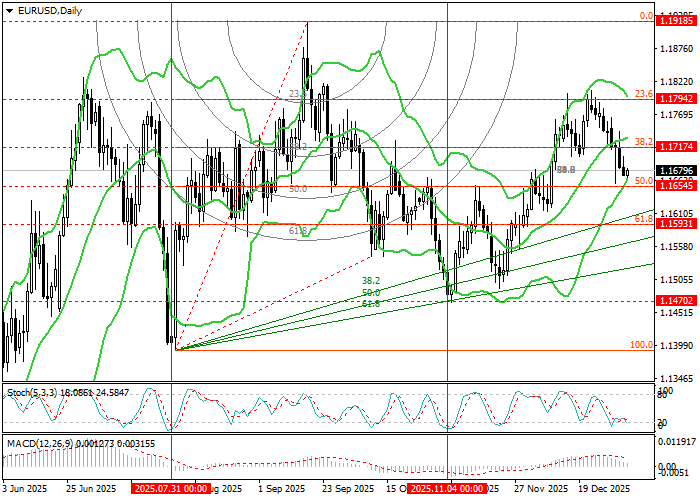Viewport: 700px width, 500px height.
Task: Select the green 38.2 fan label
Action: (x=371, y=281)
